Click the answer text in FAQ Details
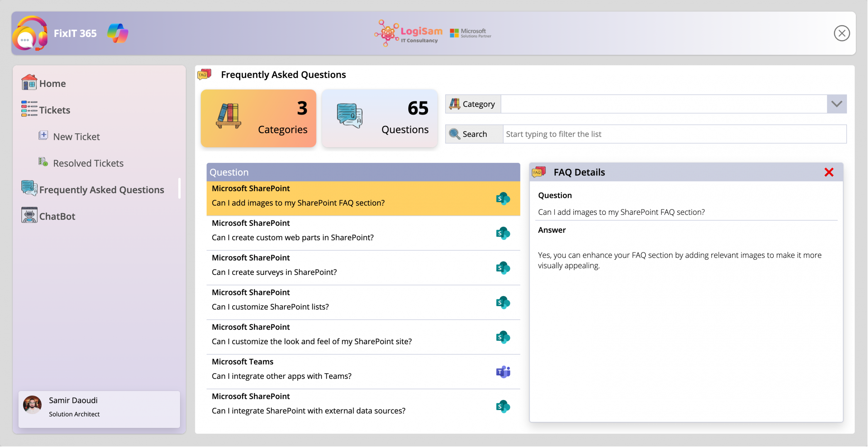 [679, 260]
